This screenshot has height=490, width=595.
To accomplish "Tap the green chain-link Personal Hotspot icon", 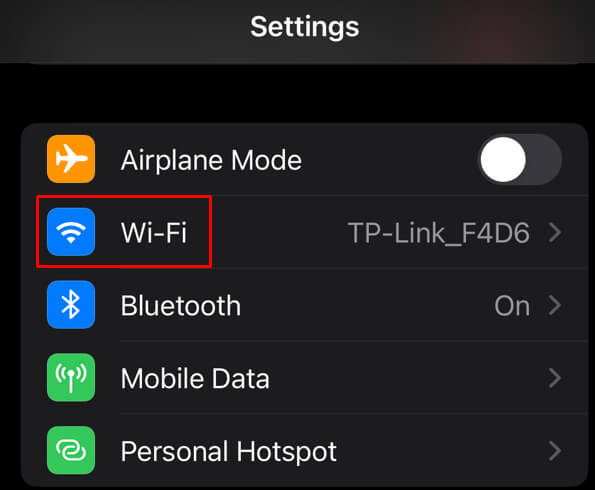I will [x=71, y=451].
